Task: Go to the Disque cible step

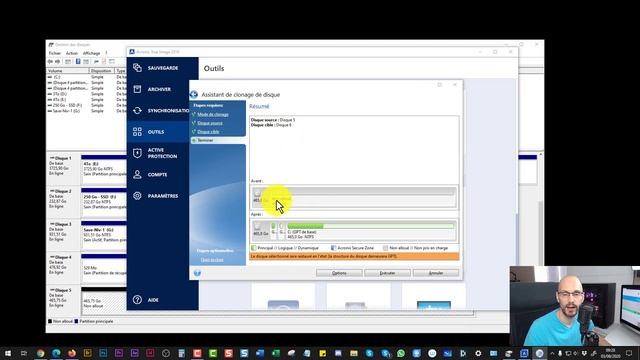Action: point(208,131)
